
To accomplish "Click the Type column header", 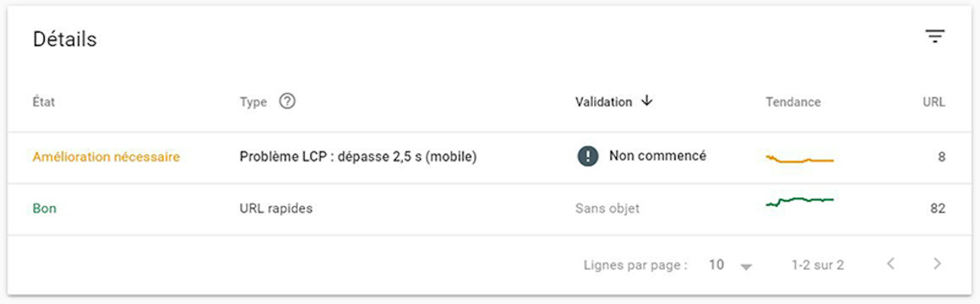I will 253,101.
